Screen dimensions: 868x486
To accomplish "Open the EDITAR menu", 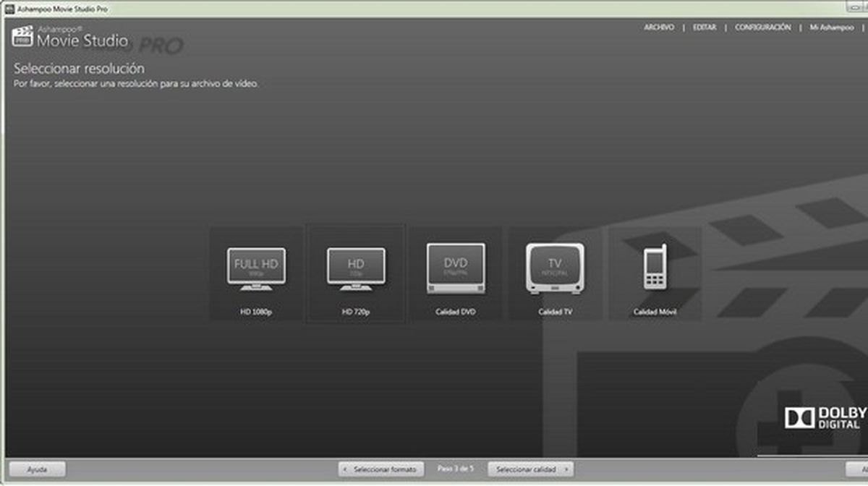I will [x=705, y=27].
